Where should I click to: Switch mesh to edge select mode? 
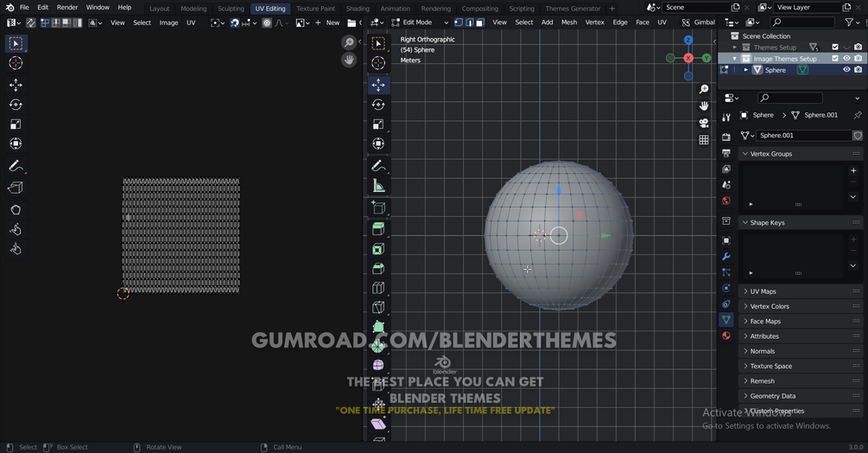pyautogui.click(x=470, y=22)
